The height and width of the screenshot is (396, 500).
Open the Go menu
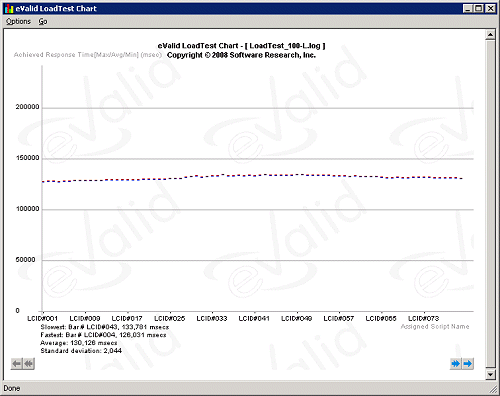click(x=43, y=21)
